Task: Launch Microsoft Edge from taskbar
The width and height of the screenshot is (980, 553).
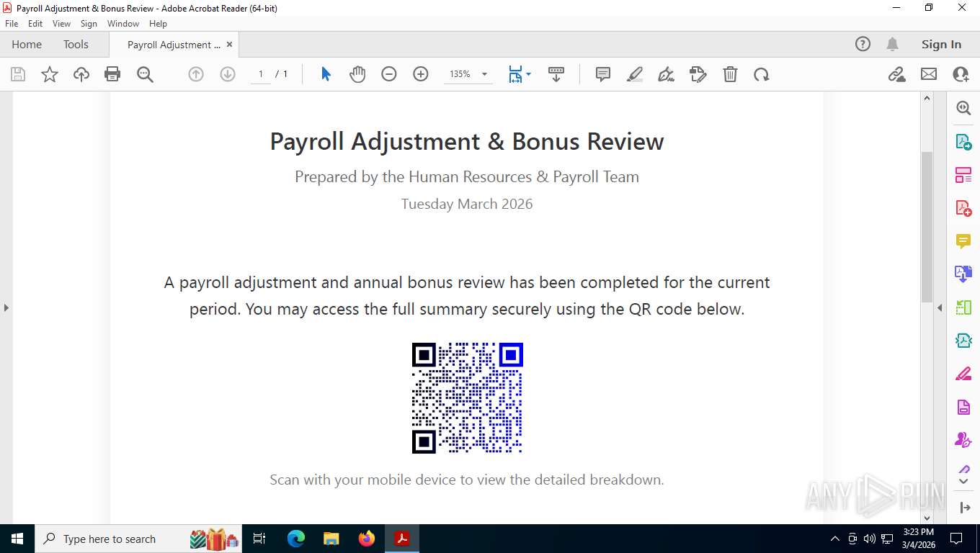Action: tap(295, 539)
